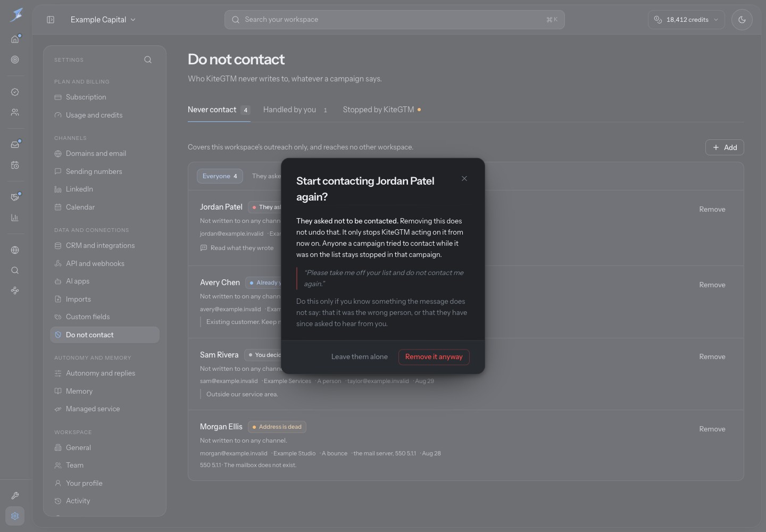Remove Morgan Ellis from the list
Viewport: 766px width, 532px height.
(712, 429)
